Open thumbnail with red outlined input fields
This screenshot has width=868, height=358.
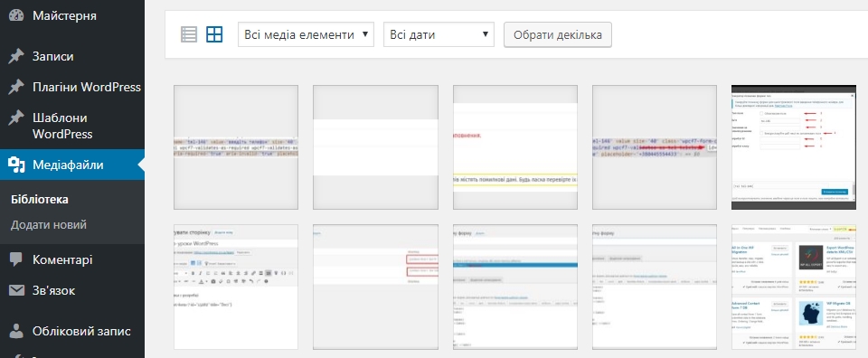click(375, 287)
